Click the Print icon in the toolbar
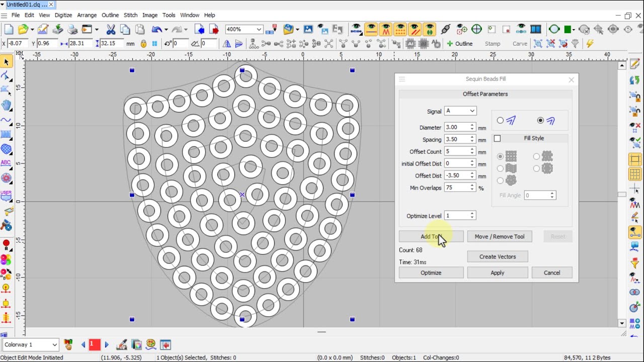This screenshot has height=362, width=644. pos(72,29)
